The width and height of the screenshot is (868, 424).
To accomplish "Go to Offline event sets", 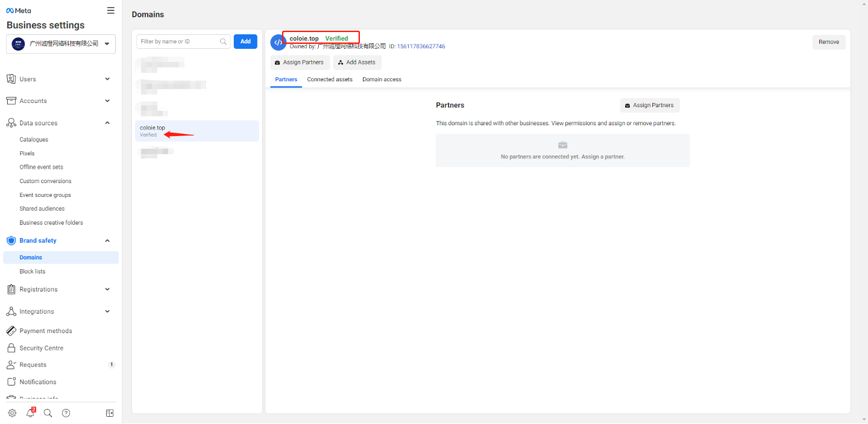I will click(x=41, y=167).
